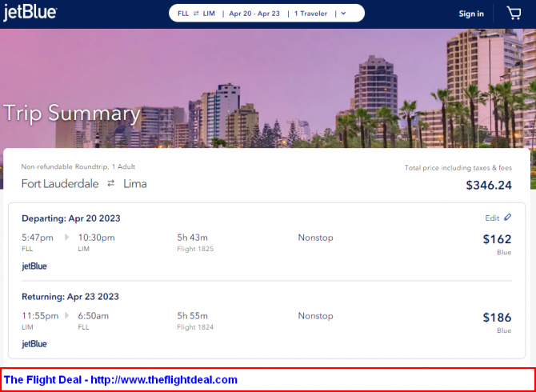
Task: Click the 10:30pm arrival time
Action: tap(96, 238)
